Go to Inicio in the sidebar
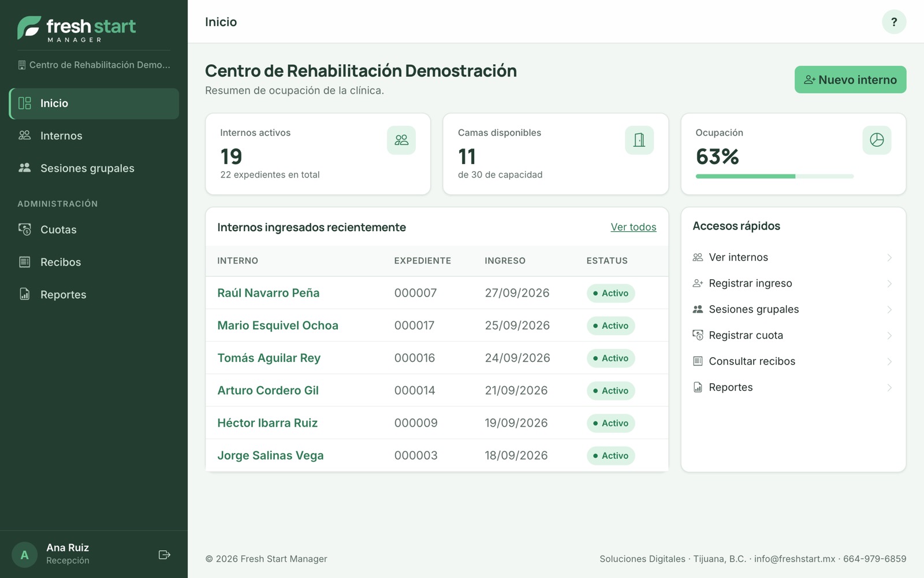The width and height of the screenshot is (924, 578). [x=94, y=103]
